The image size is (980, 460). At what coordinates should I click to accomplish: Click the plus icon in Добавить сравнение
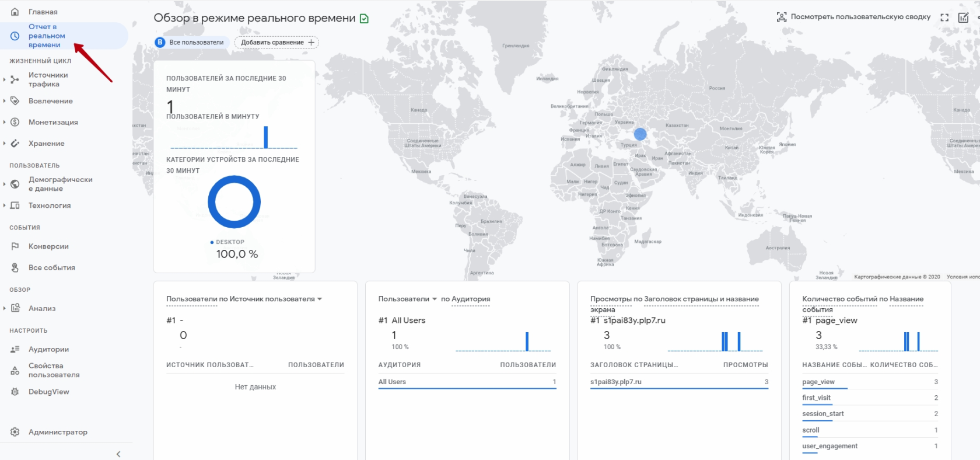(311, 43)
